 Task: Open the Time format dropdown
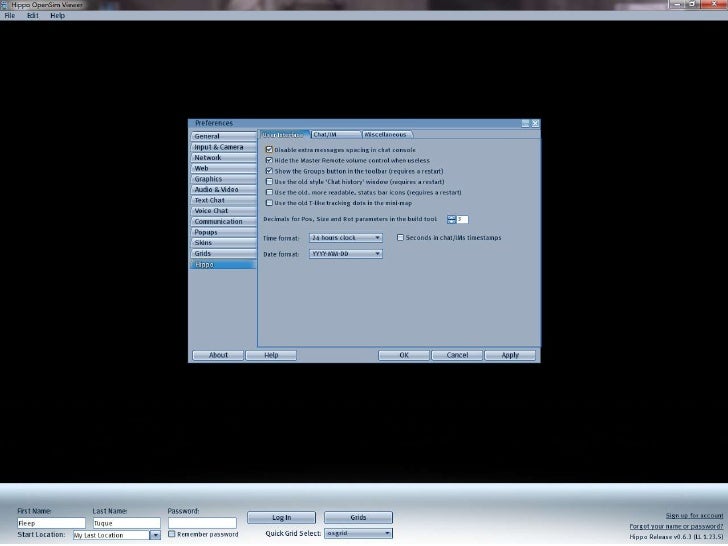tap(346, 238)
